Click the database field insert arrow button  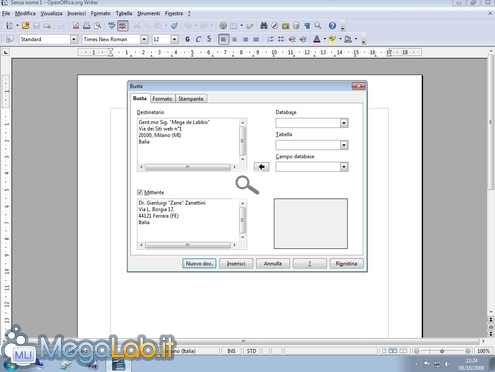click(x=261, y=167)
